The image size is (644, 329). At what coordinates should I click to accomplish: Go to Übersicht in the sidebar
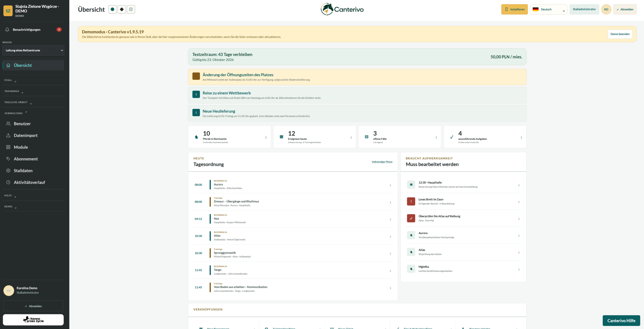pos(33,65)
